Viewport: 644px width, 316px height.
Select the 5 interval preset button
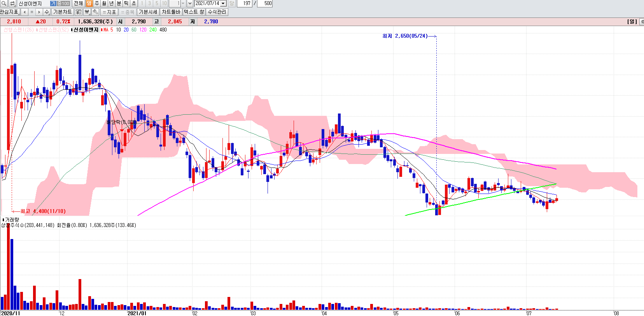[157, 3]
